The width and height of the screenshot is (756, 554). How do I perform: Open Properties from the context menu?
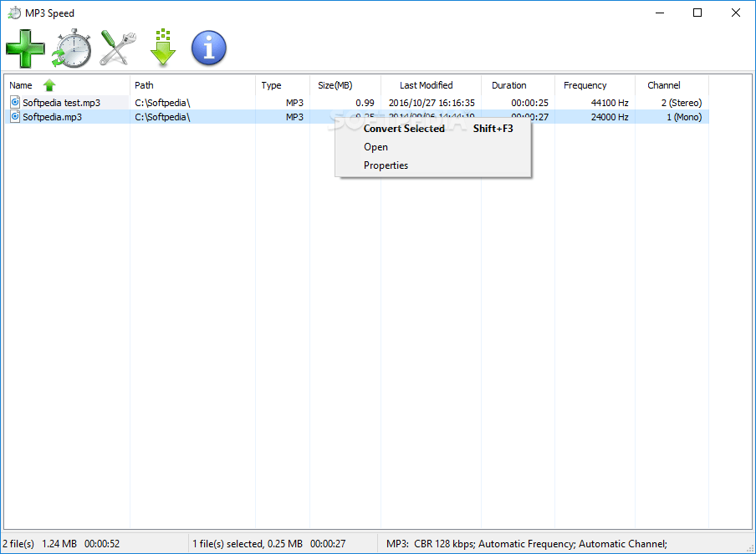point(386,165)
